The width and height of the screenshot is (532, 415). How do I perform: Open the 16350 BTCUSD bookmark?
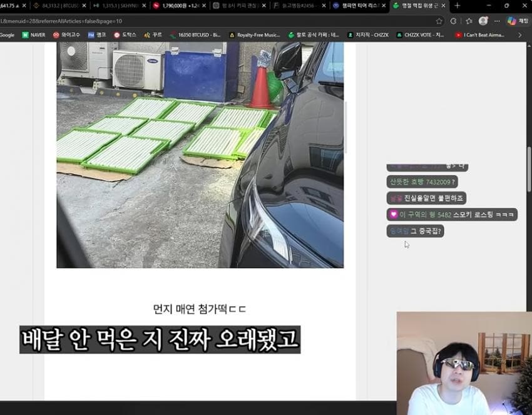tap(195, 35)
